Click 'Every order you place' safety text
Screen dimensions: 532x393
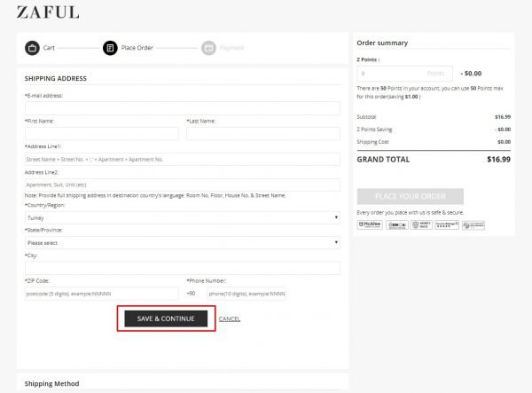point(411,212)
